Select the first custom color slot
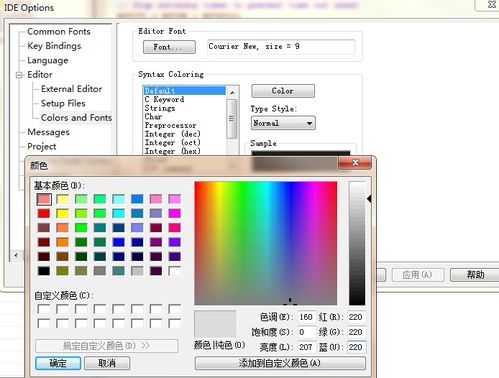The height and width of the screenshot is (378, 499). (x=44, y=309)
